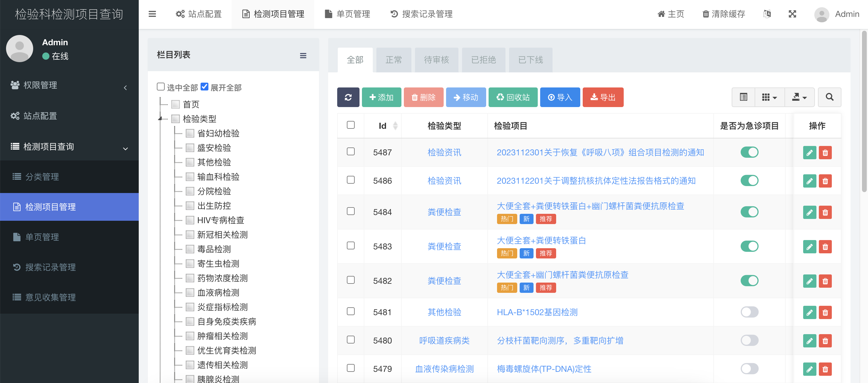The image size is (868, 383).
Task: Toggle off emergency switch for row 5483
Action: pos(749,246)
